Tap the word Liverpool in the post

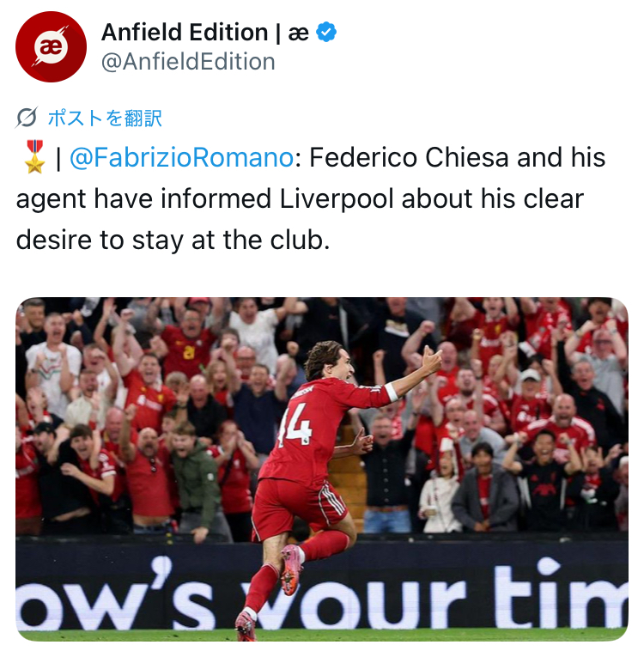337,199
